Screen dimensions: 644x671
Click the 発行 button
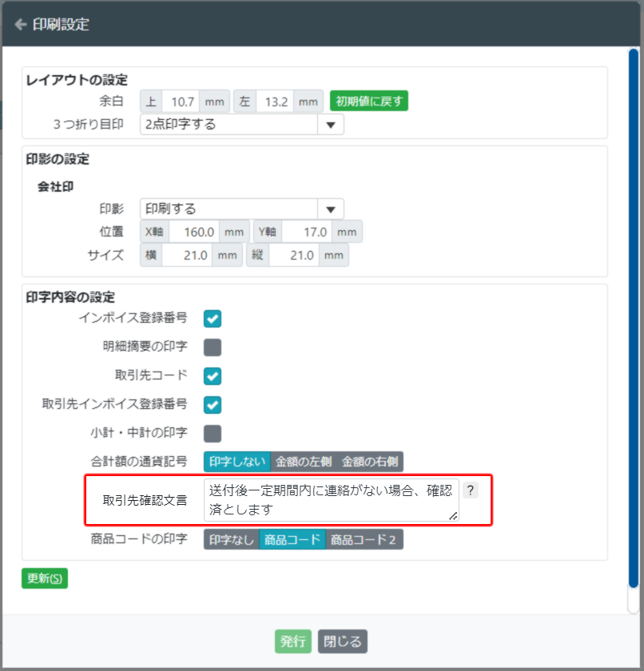coord(292,641)
